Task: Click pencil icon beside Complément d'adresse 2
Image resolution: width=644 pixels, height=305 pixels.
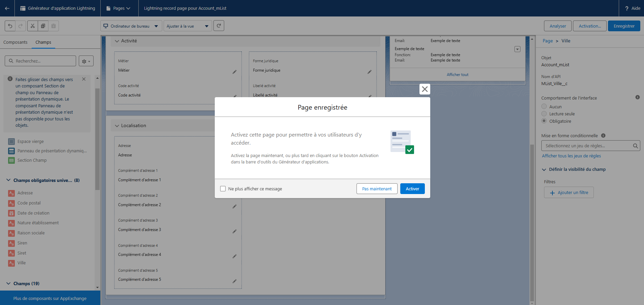Action: [234, 206]
